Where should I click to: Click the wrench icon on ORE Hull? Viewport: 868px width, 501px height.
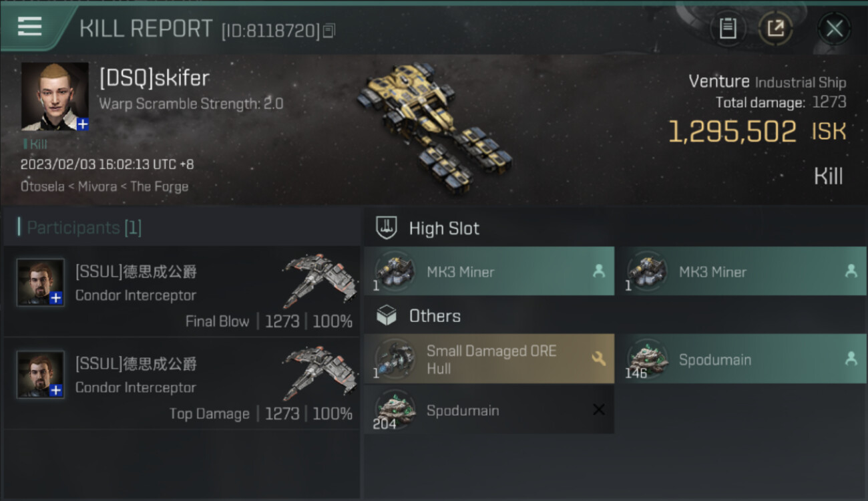[x=598, y=359]
